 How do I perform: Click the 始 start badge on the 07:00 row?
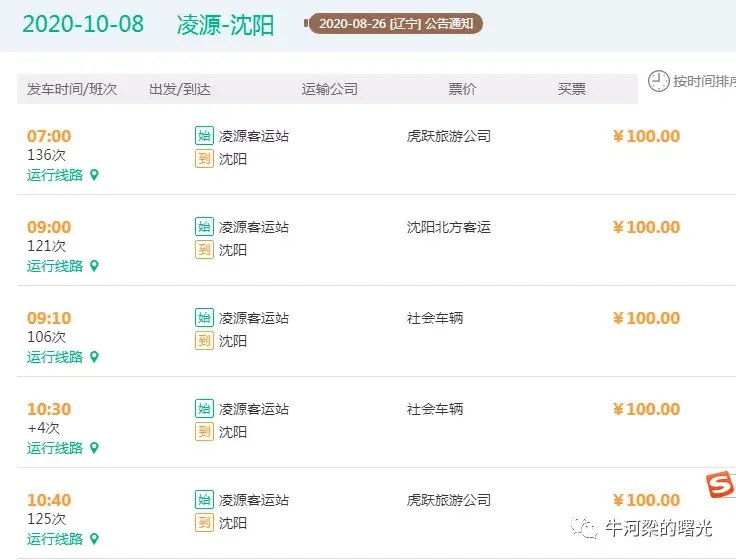(204, 136)
